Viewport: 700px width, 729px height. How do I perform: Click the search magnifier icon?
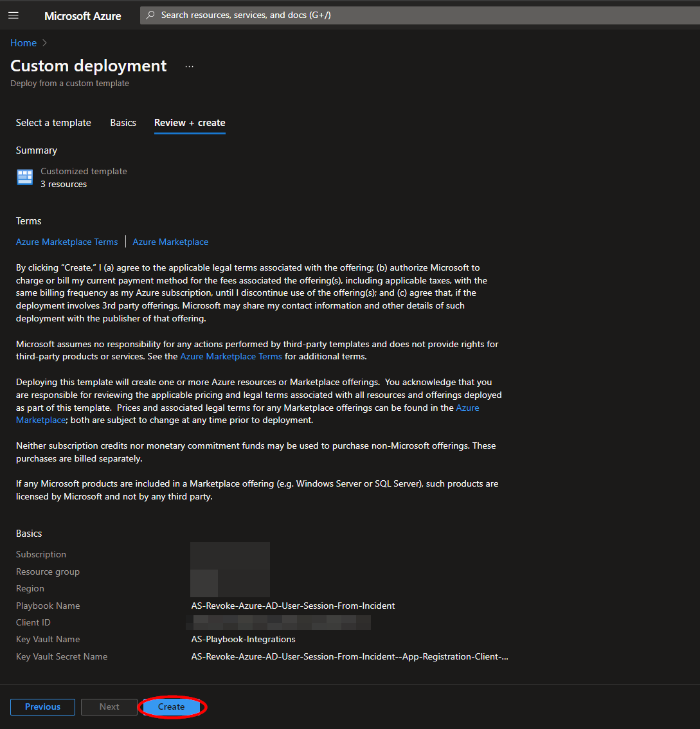150,15
